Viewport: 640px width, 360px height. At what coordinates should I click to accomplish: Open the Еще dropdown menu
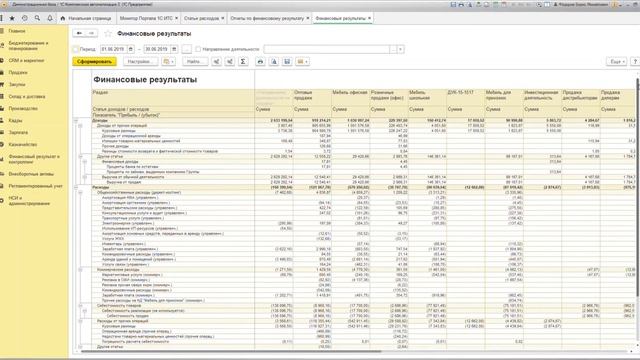point(616,62)
